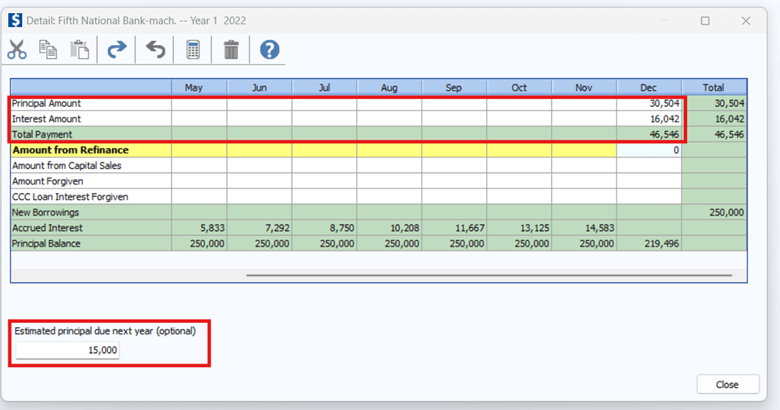Viewport: 780px width, 410px height.
Task: Select the Nov column header
Action: point(584,88)
